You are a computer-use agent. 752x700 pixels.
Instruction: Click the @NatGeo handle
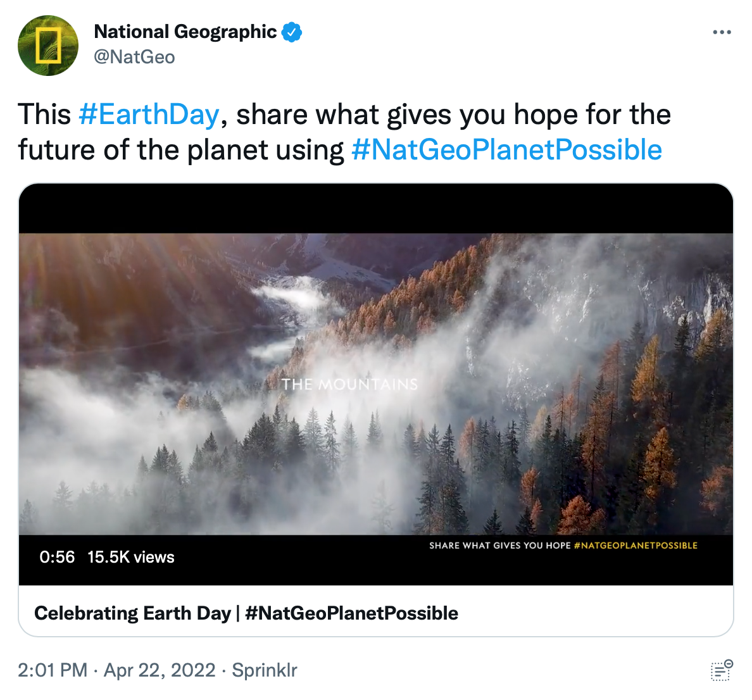click(135, 57)
